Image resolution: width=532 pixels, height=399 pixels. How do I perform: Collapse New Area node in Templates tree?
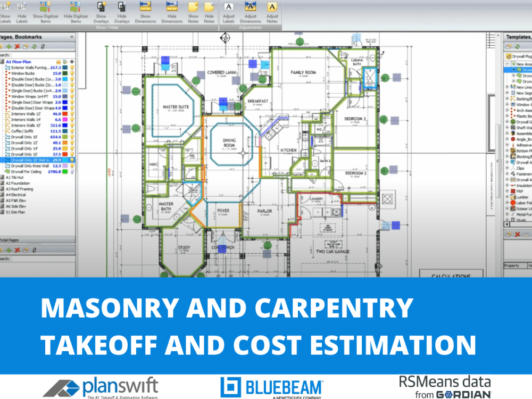coord(508,64)
